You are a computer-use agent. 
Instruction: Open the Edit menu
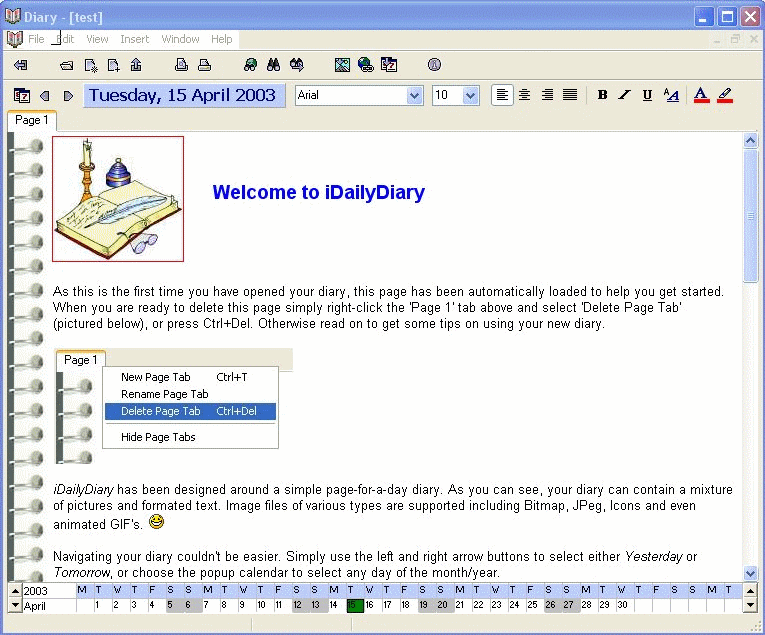(65, 39)
